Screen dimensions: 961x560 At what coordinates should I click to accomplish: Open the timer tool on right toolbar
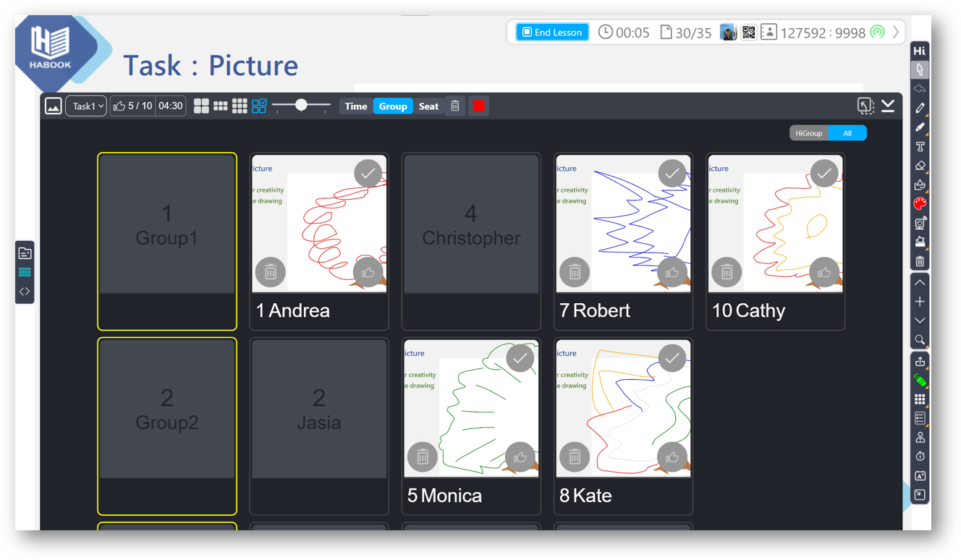click(920, 457)
